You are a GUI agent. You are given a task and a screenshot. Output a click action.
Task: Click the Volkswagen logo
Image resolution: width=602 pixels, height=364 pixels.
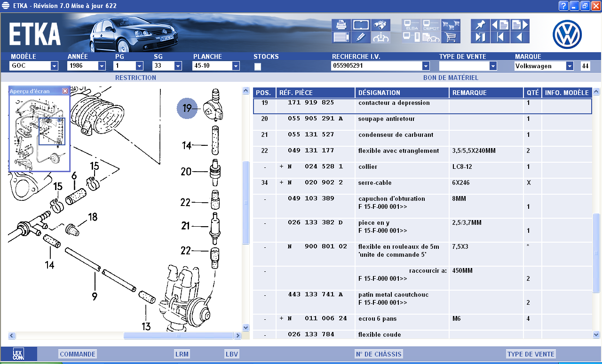tap(567, 34)
